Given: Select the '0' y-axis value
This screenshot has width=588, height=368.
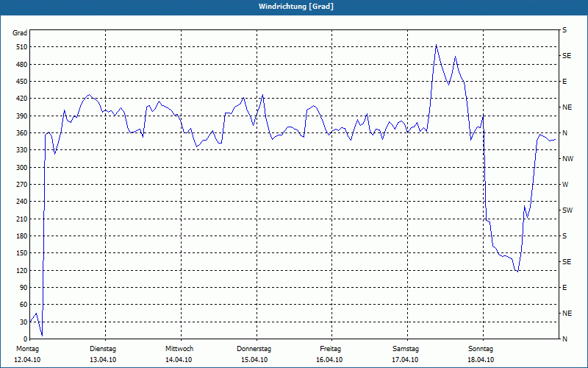Looking at the screenshot, I should click(26, 339).
